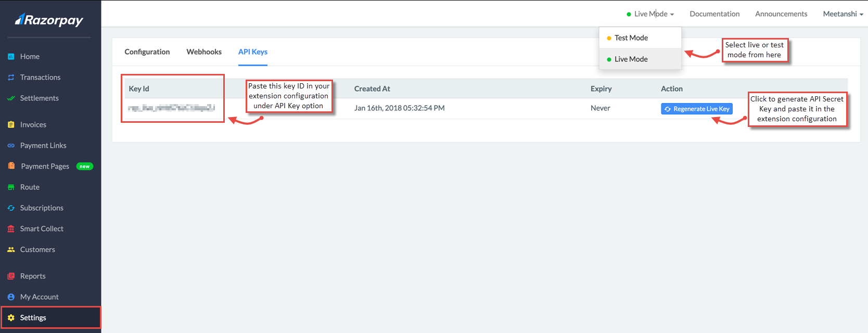868x333 pixels.
Task: Click the Home sidebar icon
Action: click(x=11, y=56)
